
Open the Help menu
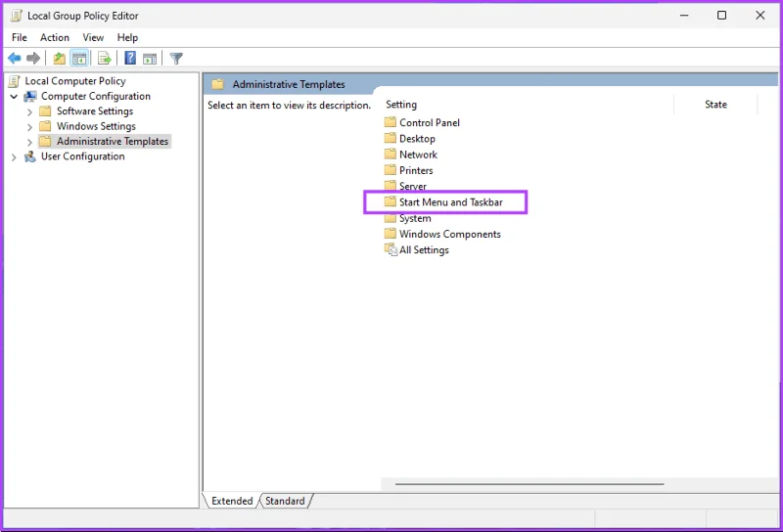tap(127, 37)
